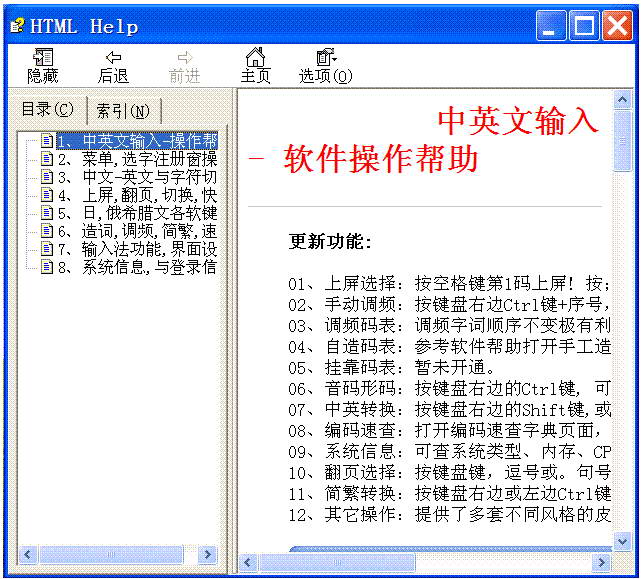The height and width of the screenshot is (579, 641).
Task: Click content pane scroll up arrow
Action: (x=622, y=99)
